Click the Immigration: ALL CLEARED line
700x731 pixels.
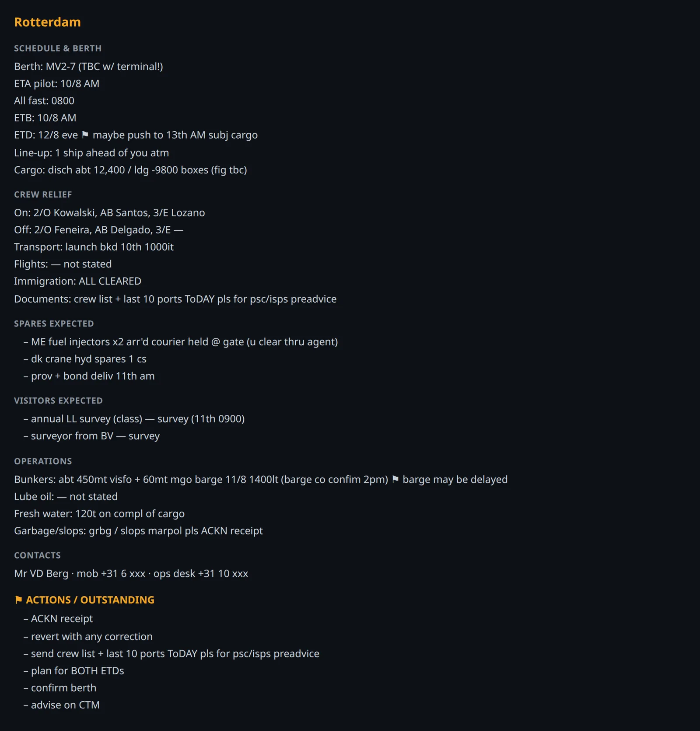77,281
